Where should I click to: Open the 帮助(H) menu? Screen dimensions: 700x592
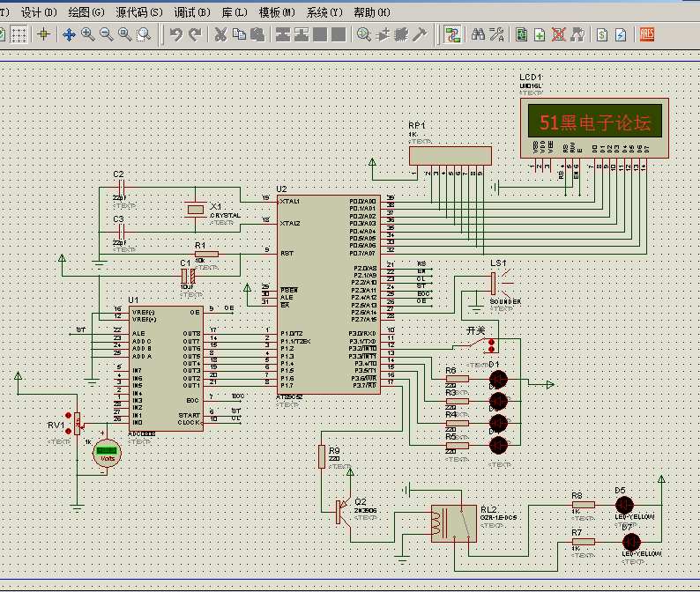coord(371,12)
